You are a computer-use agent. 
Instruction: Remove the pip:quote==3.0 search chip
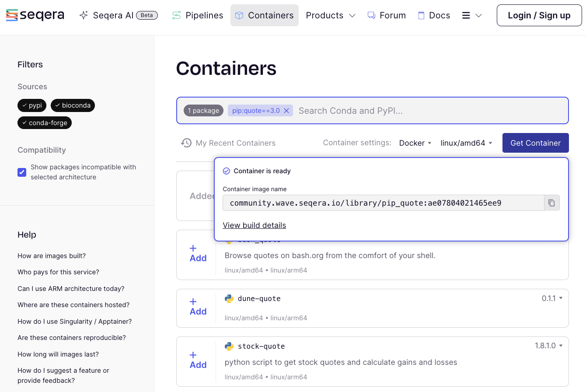coord(286,110)
